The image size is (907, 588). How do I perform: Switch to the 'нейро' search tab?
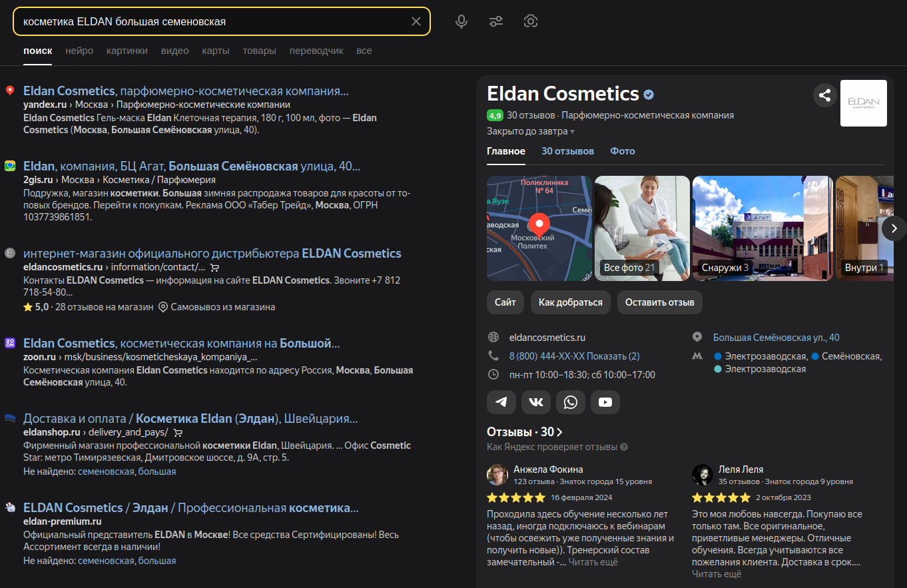[x=79, y=51]
